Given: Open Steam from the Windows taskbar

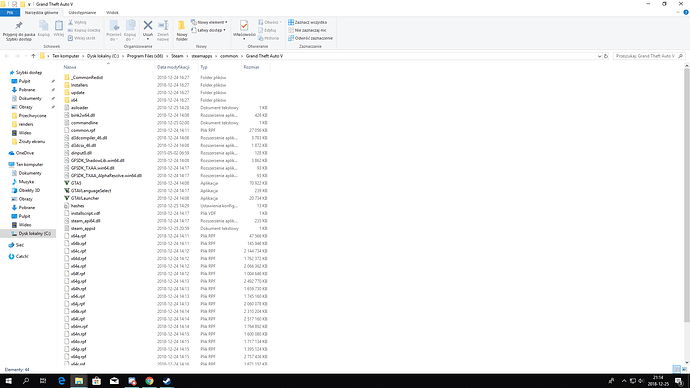Looking at the screenshot, I should tap(167, 381).
